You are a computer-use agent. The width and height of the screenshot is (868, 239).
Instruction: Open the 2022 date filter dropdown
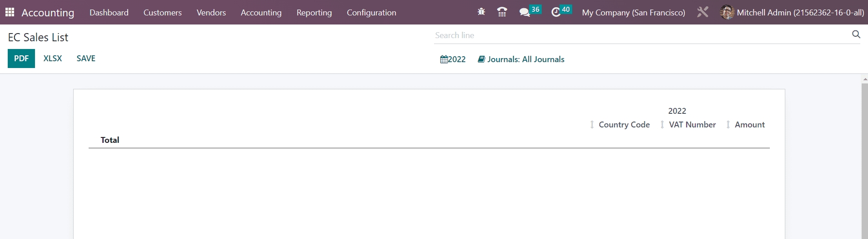453,59
